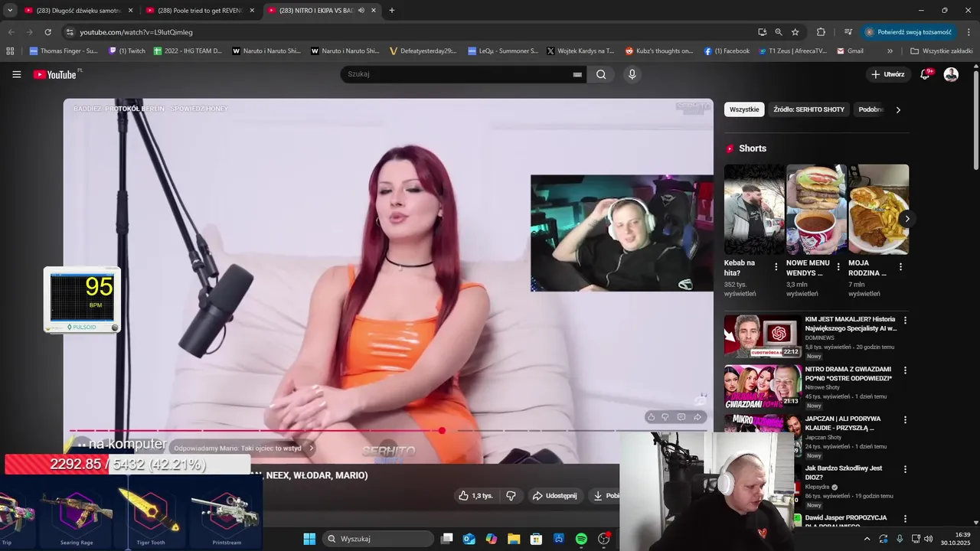Show more bookmarks with double chevron
This screenshot has width=980, height=551.
click(890, 51)
